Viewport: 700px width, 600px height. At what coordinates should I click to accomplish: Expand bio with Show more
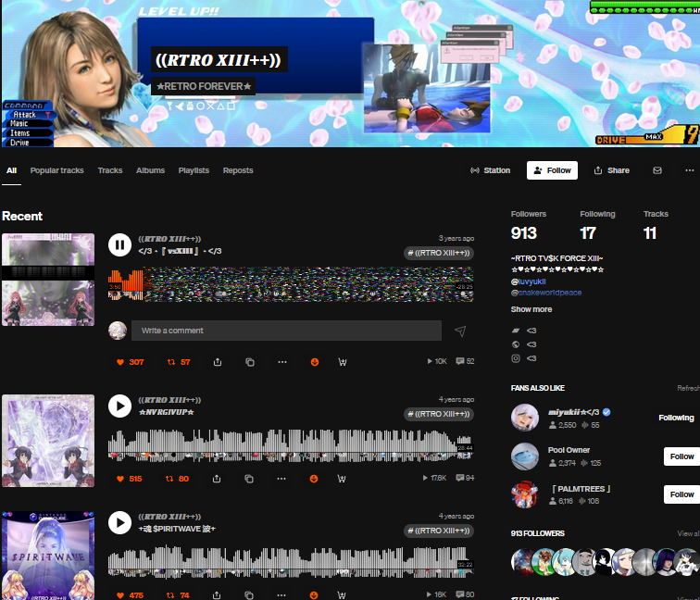tap(531, 309)
